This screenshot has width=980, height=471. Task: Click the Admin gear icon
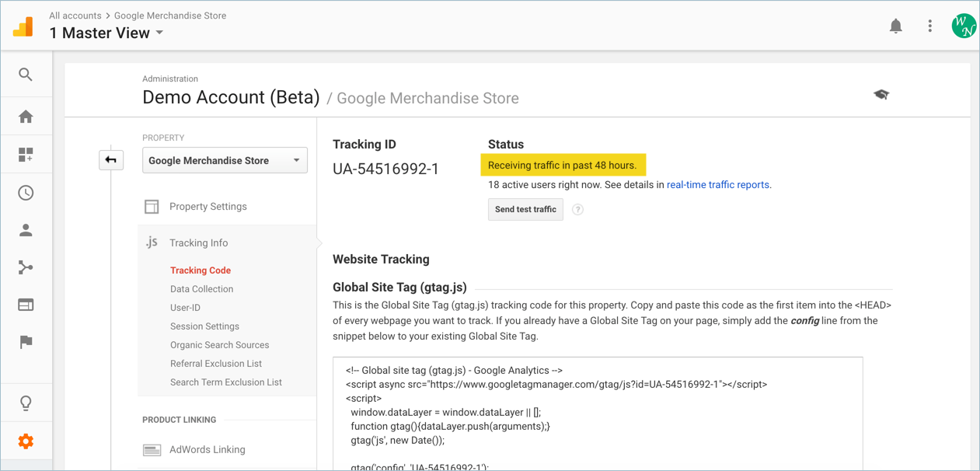pyautogui.click(x=26, y=441)
